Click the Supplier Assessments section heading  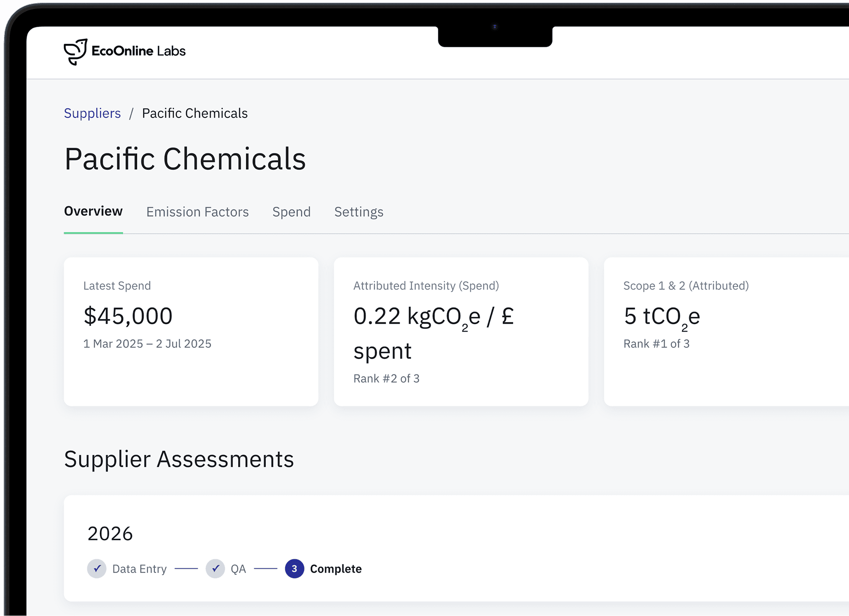(179, 459)
